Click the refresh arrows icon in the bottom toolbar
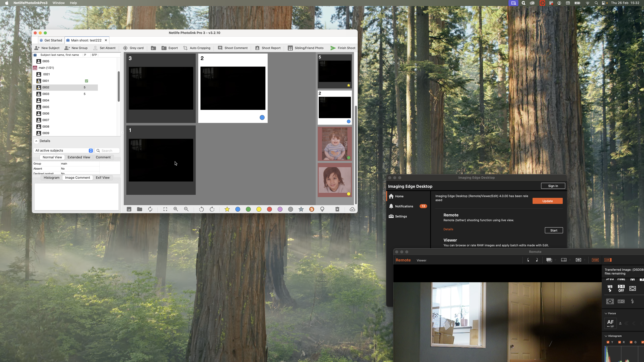644x362 pixels. (150, 209)
